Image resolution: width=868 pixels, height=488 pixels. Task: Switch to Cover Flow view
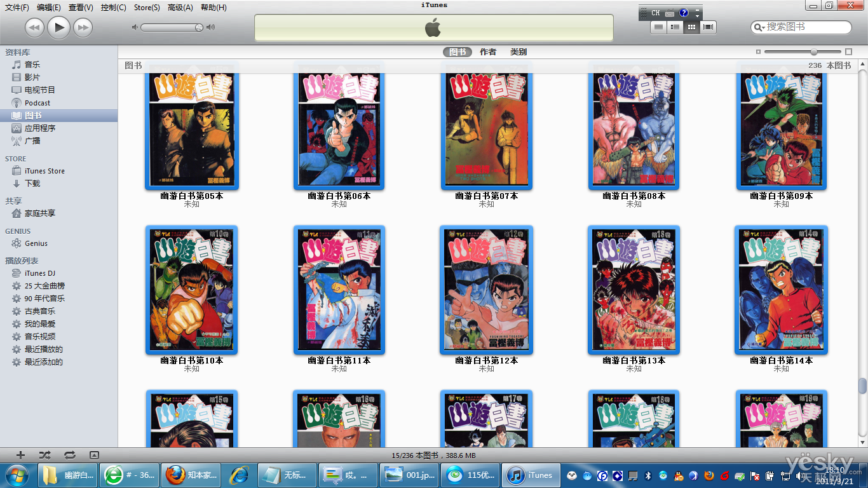708,27
